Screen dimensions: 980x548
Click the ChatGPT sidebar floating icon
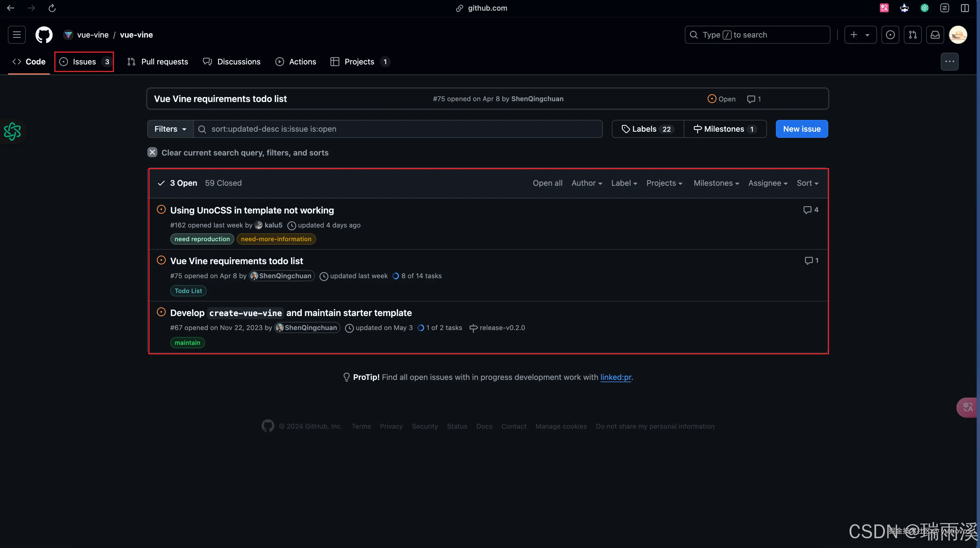[x=12, y=131]
